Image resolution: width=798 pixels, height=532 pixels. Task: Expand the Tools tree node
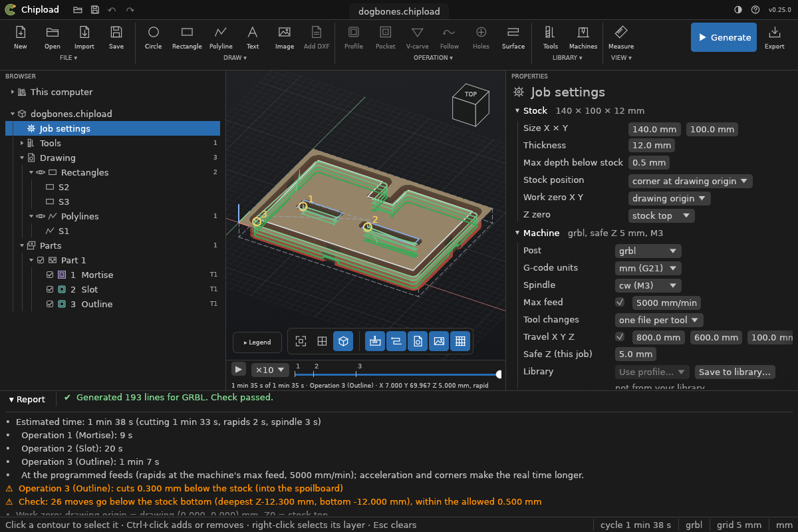pos(21,143)
